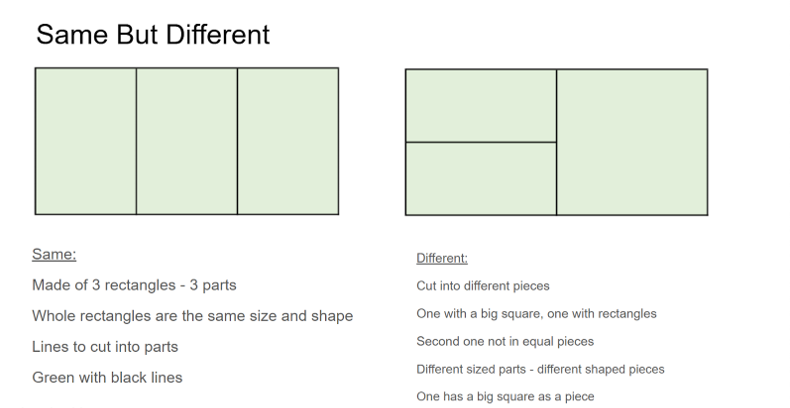Click "One has a big square as a piece"

(x=505, y=397)
